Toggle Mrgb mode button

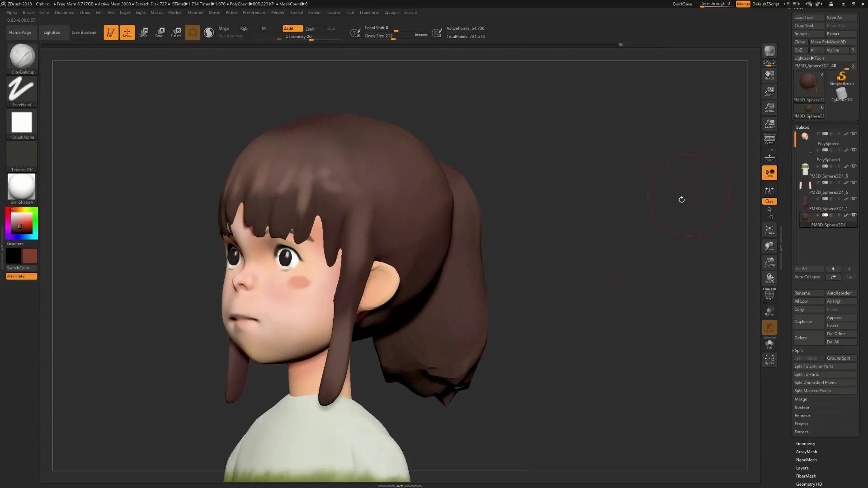click(x=224, y=28)
